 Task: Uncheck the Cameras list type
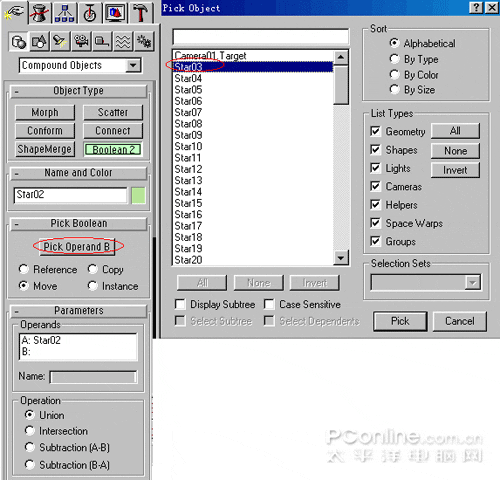[375, 186]
